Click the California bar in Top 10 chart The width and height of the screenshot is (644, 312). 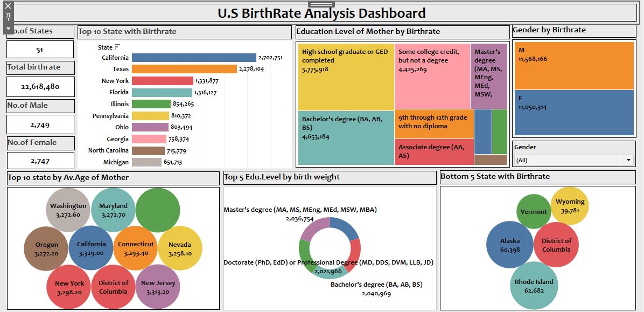point(194,58)
